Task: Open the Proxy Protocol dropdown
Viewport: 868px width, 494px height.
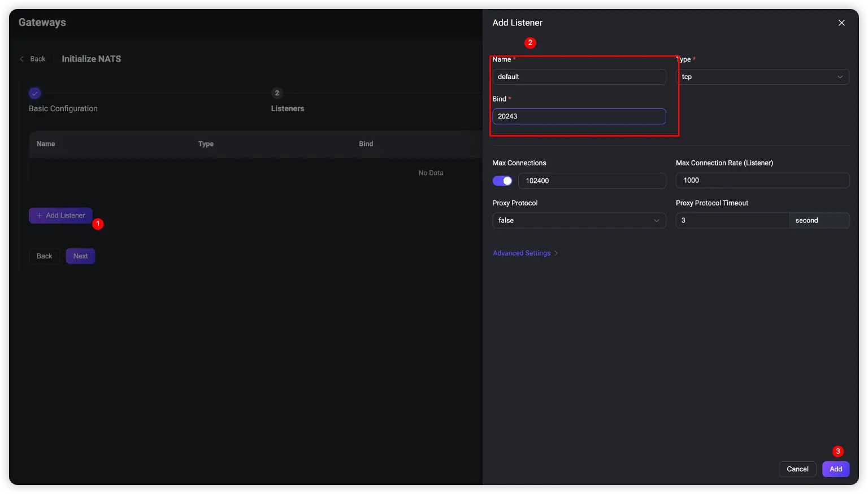Action: pos(579,221)
